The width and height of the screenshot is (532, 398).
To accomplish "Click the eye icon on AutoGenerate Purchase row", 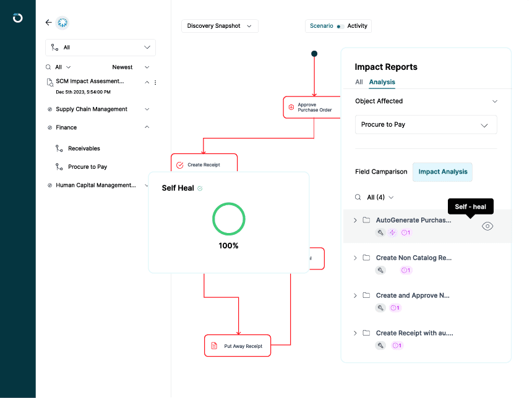I will 487,226.
